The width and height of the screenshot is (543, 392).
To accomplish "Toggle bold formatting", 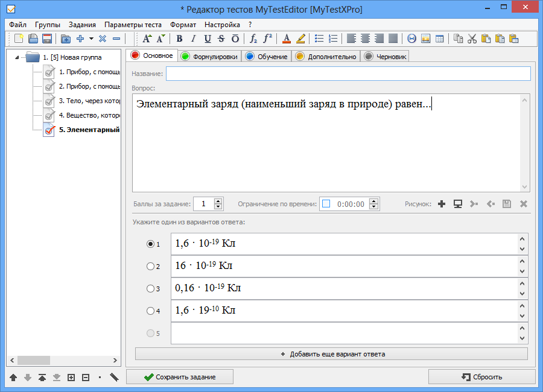I will (x=179, y=39).
